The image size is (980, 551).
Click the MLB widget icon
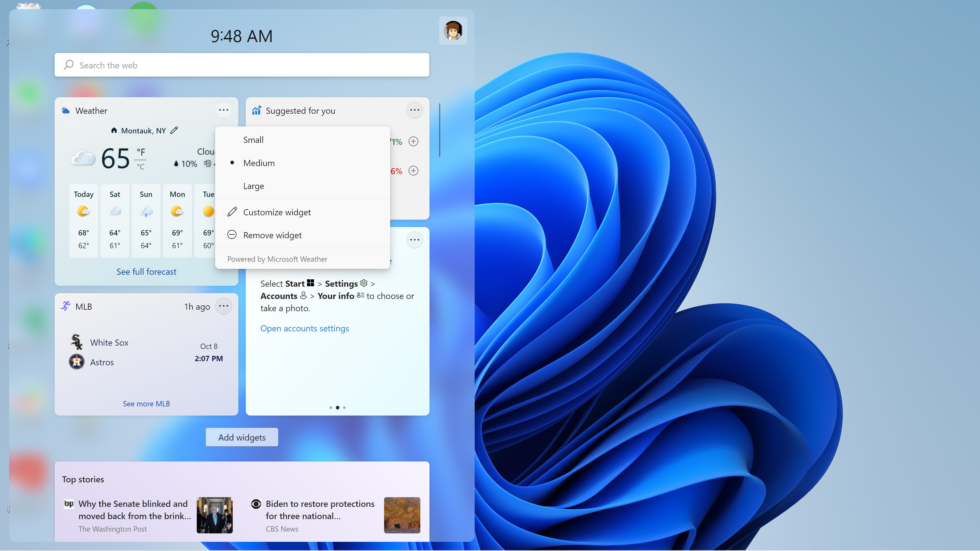click(66, 306)
